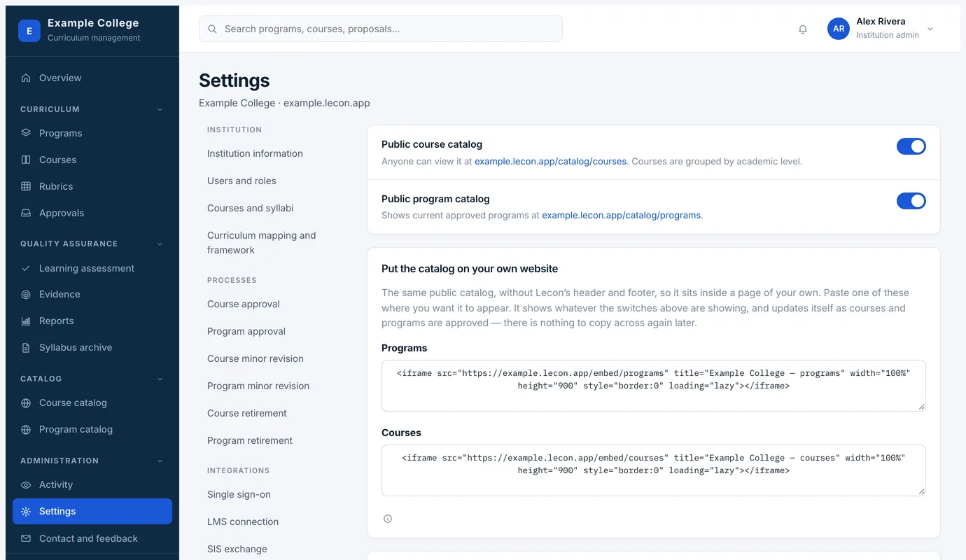
Task: Open Institution information settings
Action: coord(255,153)
